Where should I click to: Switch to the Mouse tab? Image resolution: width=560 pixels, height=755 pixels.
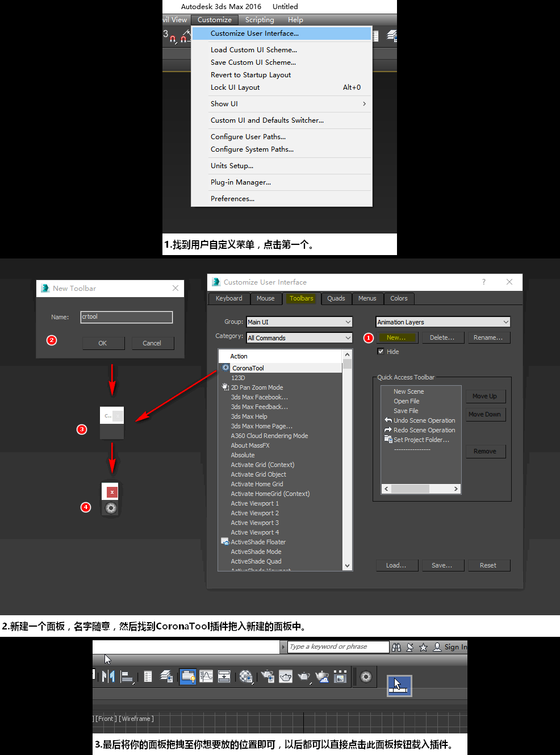pyautogui.click(x=265, y=298)
